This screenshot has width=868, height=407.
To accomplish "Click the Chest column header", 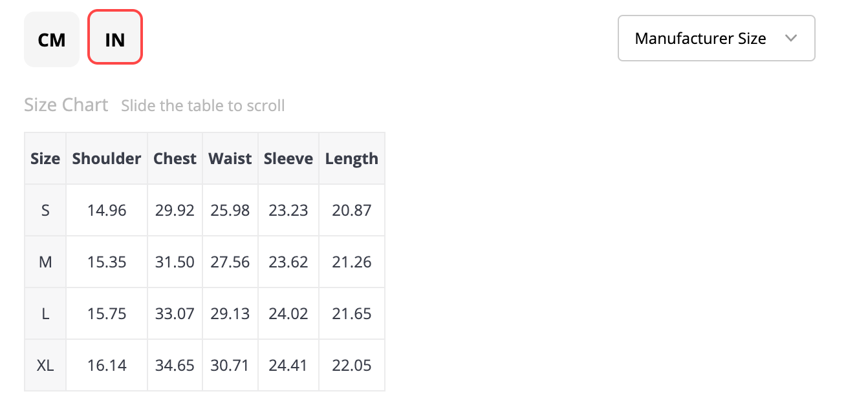I will (175, 158).
